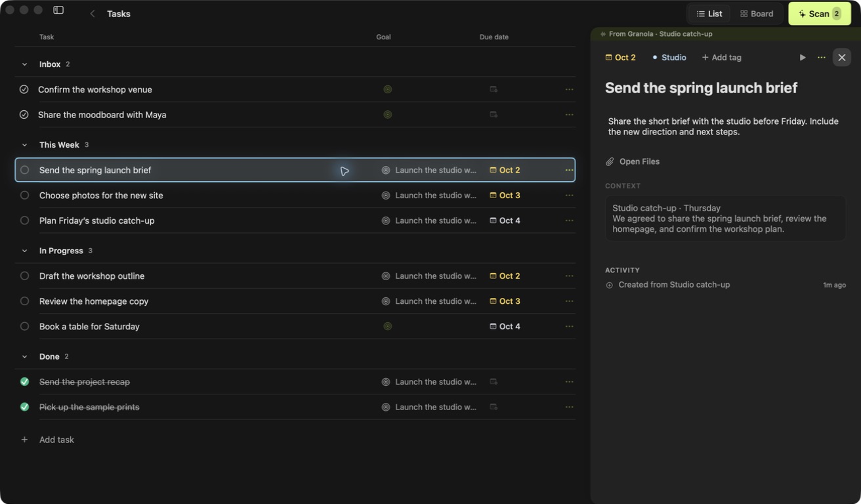Click the Studio catch-up context card
Viewport: 861px width, 504px height.
point(725,219)
